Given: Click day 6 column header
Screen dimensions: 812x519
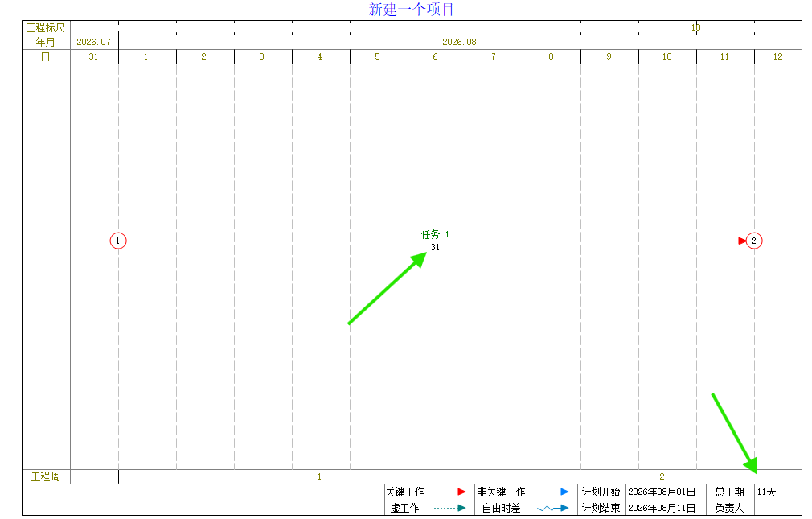Looking at the screenshot, I should [x=436, y=56].
